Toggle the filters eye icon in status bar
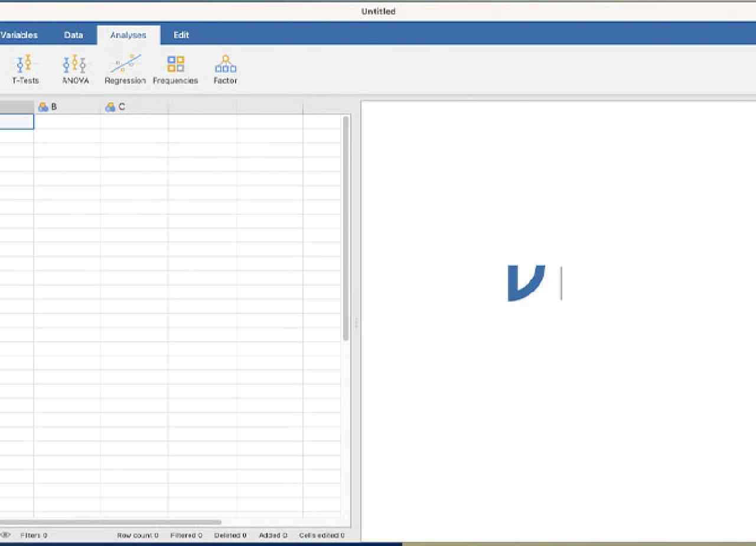The height and width of the screenshot is (546, 756). [5, 535]
